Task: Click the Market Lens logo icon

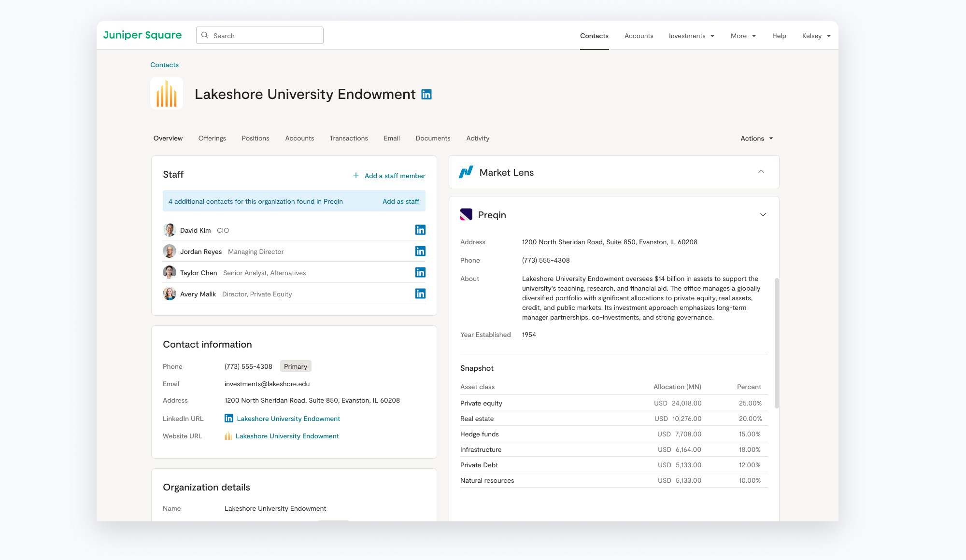Action: pos(466,172)
